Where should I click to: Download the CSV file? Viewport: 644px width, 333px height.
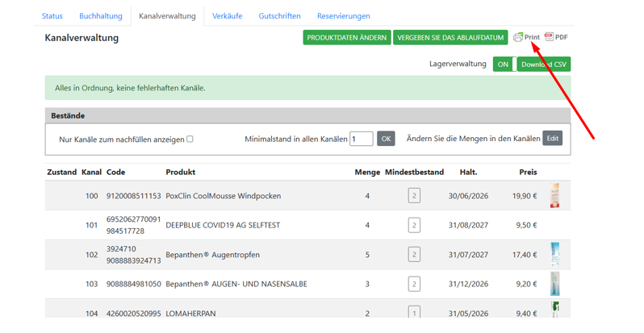point(544,65)
